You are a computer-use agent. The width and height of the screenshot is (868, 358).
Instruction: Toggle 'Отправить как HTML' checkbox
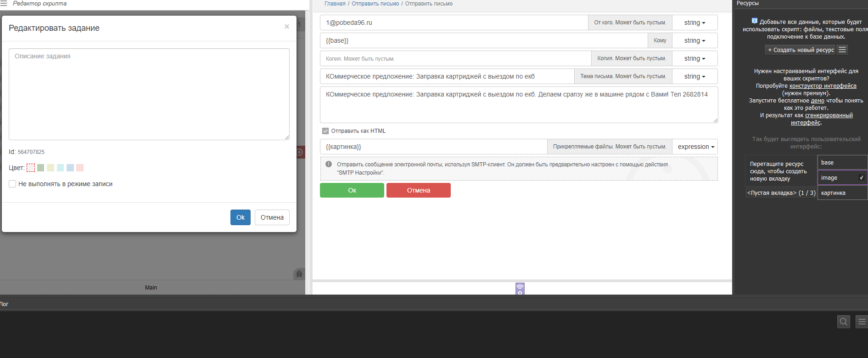pyautogui.click(x=325, y=131)
